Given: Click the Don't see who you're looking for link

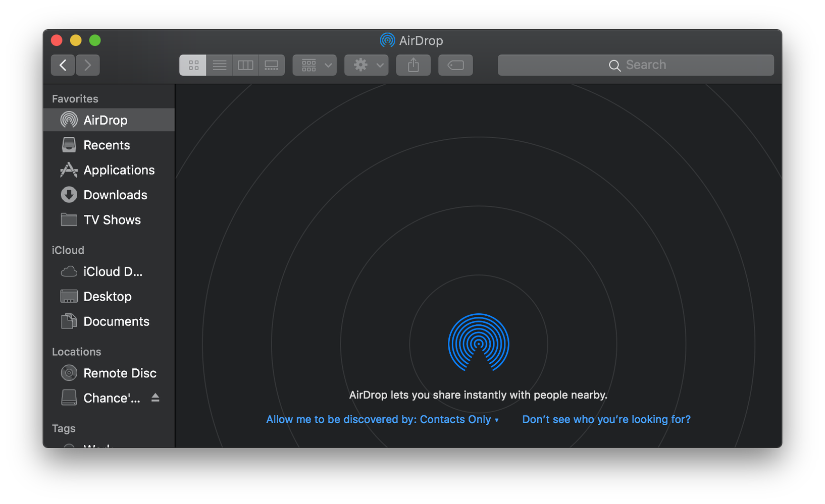Looking at the screenshot, I should click(x=606, y=419).
